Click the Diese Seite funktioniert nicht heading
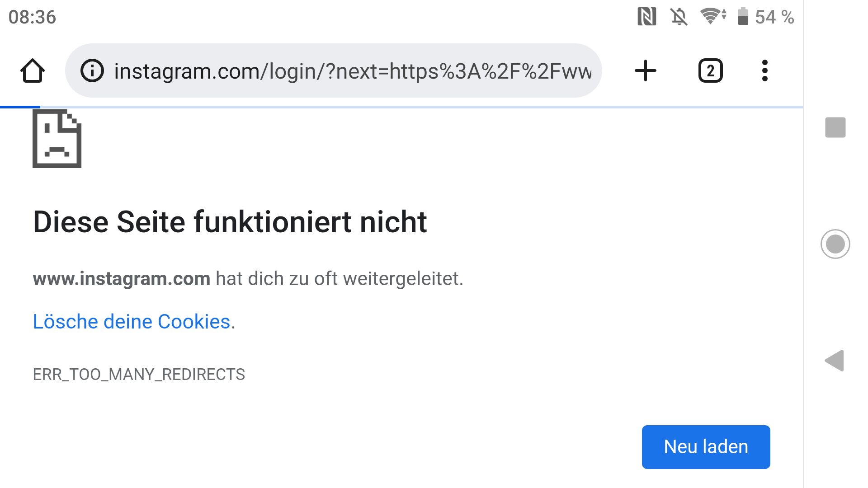 [x=230, y=222]
